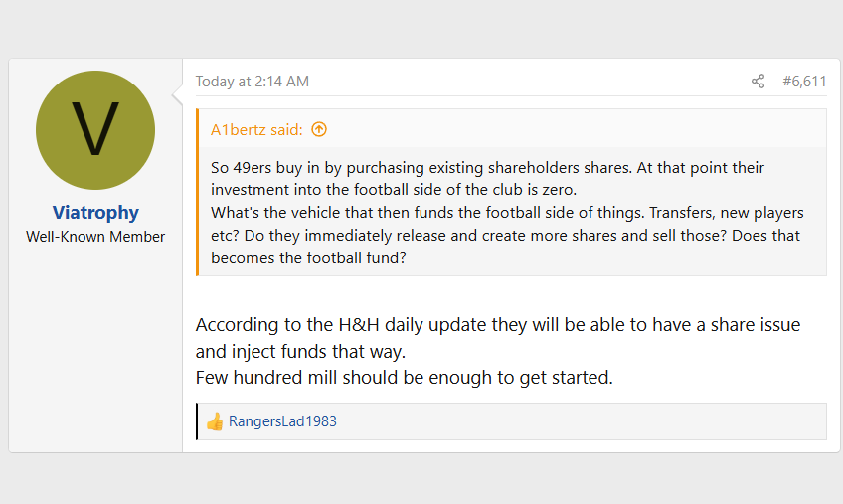Click 'and inject funds that way' text
Screen dimensions: 843x504
pyautogui.click(x=300, y=352)
